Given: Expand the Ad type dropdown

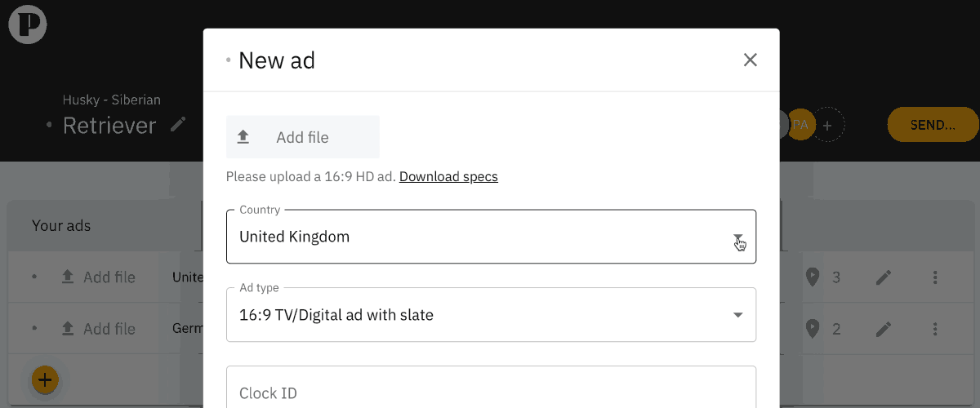Looking at the screenshot, I should point(737,315).
